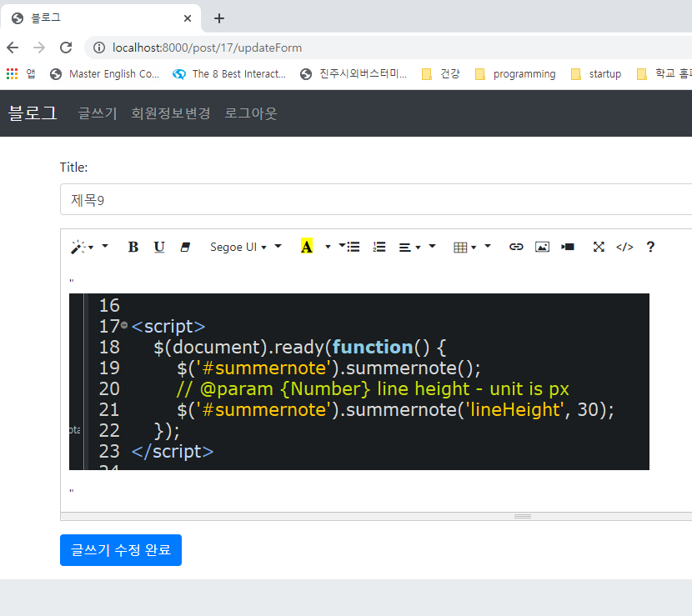Toggle bold formatting in the editor
692x616 pixels.
[133, 247]
